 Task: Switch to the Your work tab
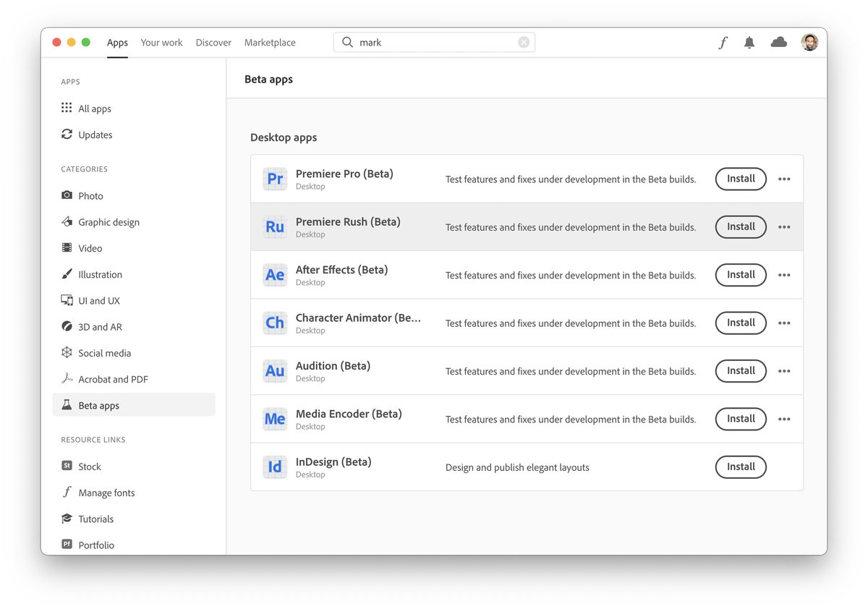[x=161, y=43]
